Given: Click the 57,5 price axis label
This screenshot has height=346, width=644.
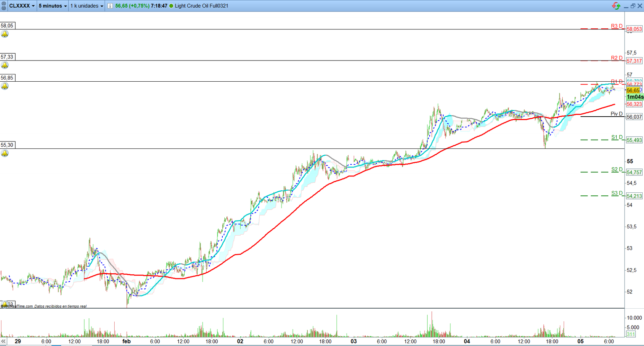Looking at the screenshot, I should point(632,53).
